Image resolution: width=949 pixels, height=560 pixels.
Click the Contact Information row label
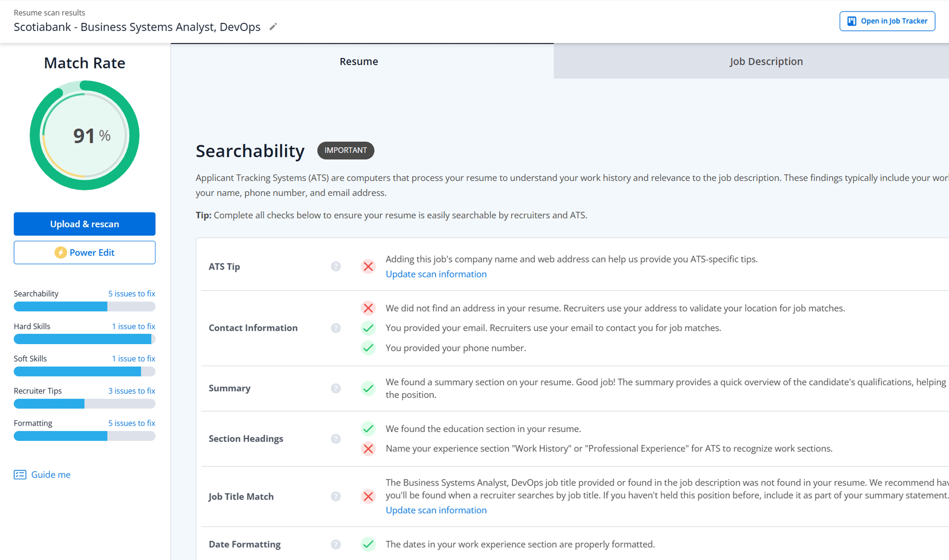[253, 328]
